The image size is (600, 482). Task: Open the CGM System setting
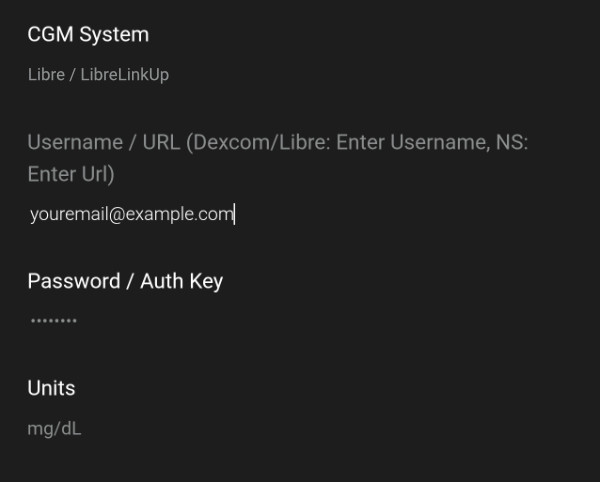click(x=88, y=34)
